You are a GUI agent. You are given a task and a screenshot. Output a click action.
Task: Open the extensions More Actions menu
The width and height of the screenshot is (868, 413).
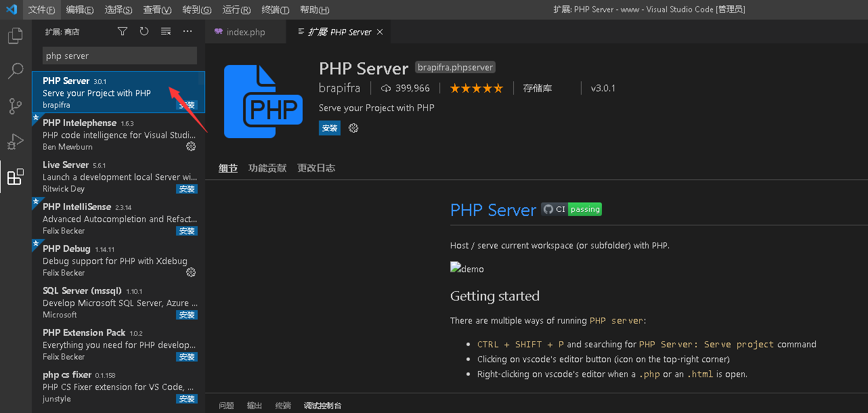[188, 30]
